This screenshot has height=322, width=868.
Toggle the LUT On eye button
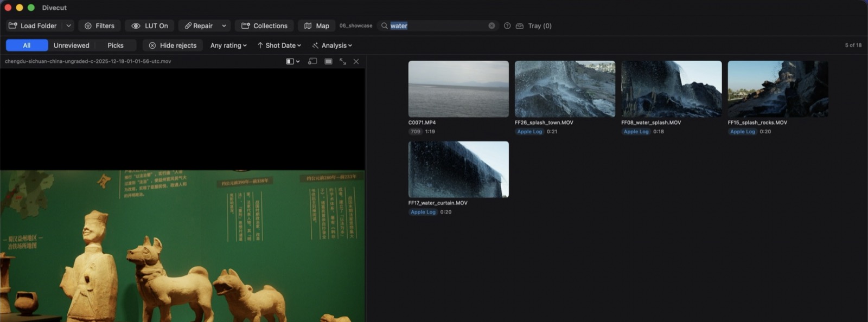tap(150, 25)
